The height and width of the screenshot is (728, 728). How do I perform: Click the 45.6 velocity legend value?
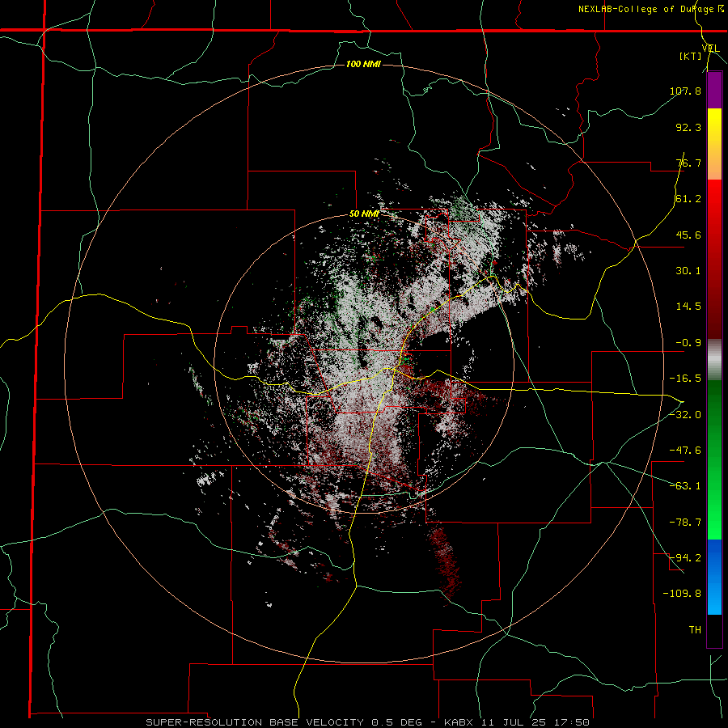tap(688, 235)
